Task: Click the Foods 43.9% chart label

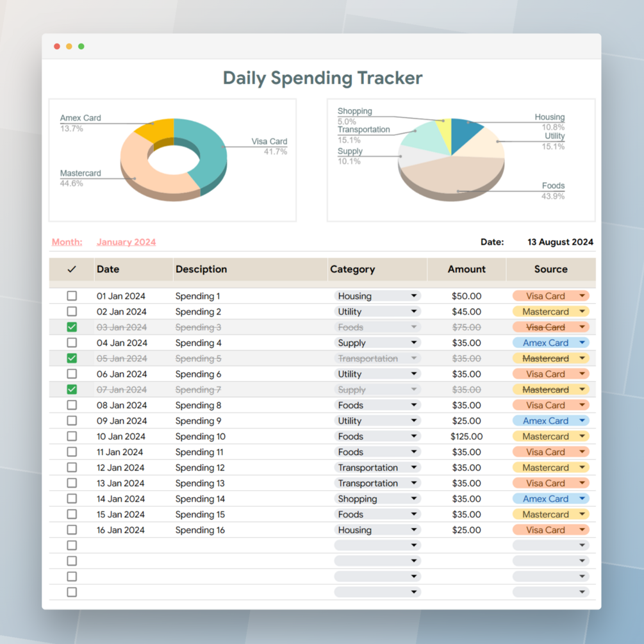Action: (553, 190)
